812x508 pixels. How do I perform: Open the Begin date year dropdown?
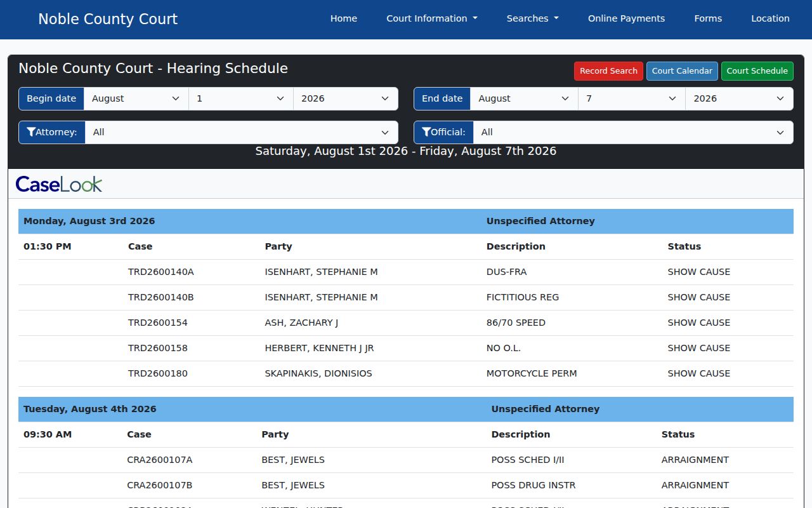click(346, 98)
